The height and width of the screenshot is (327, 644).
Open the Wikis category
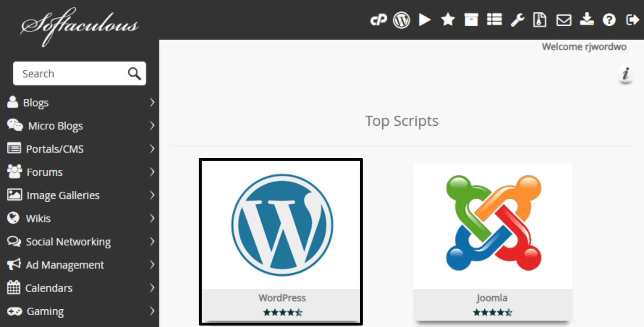pos(38,219)
